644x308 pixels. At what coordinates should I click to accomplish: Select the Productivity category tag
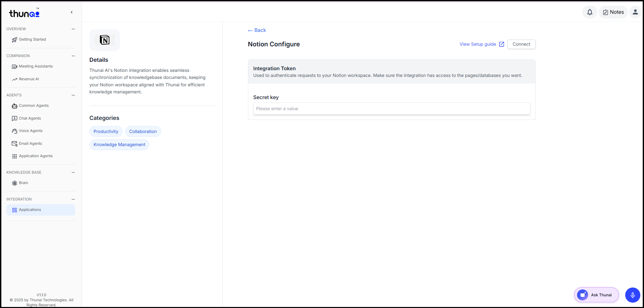pos(106,131)
